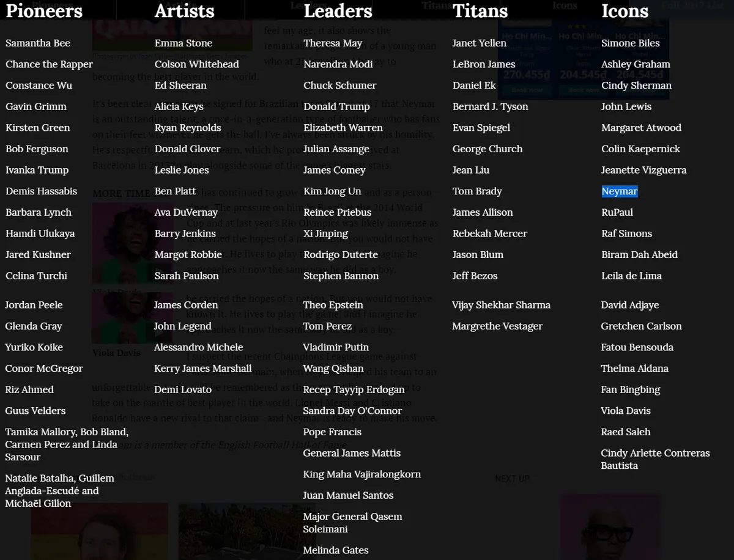Open Pope Francis entry

[x=332, y=432]
